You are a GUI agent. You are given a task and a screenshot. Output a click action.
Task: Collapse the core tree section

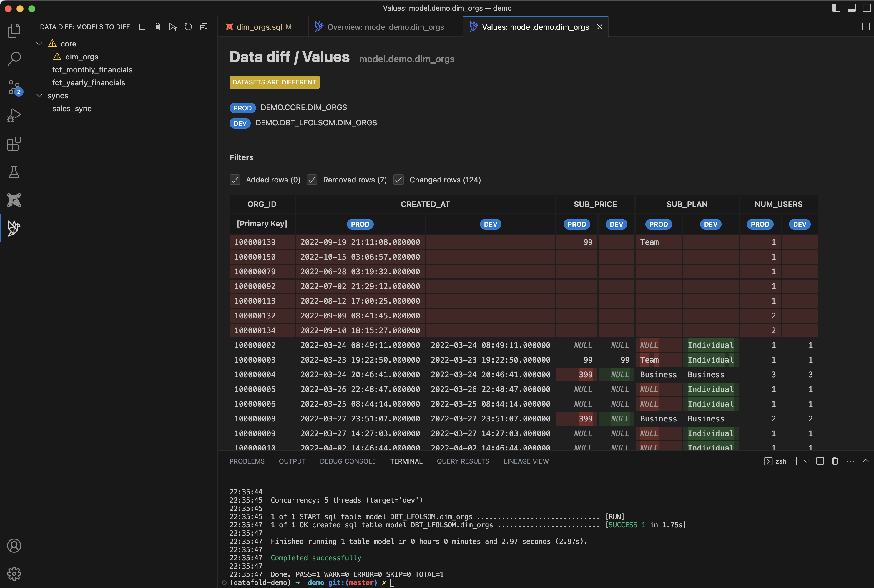[x=39, y=44]
